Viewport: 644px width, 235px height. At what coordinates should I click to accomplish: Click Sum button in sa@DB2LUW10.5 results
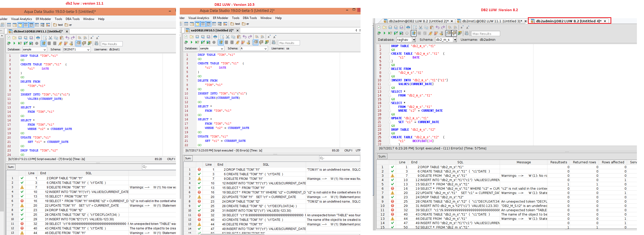click(x=188, y=158)
